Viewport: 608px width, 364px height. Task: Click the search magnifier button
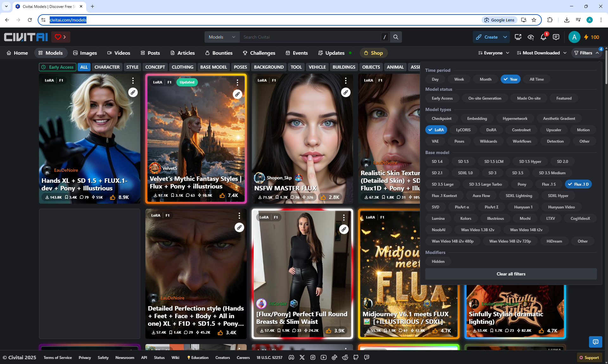(x=396, y=37)
